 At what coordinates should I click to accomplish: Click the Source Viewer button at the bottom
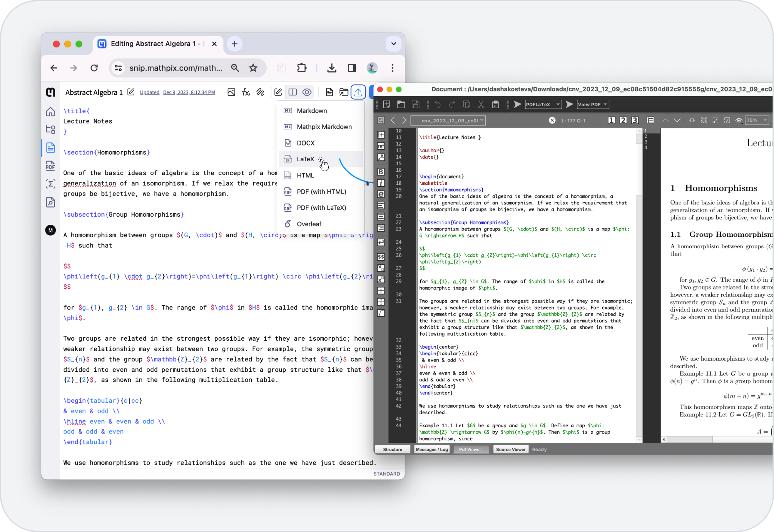[x=511, y=449]
